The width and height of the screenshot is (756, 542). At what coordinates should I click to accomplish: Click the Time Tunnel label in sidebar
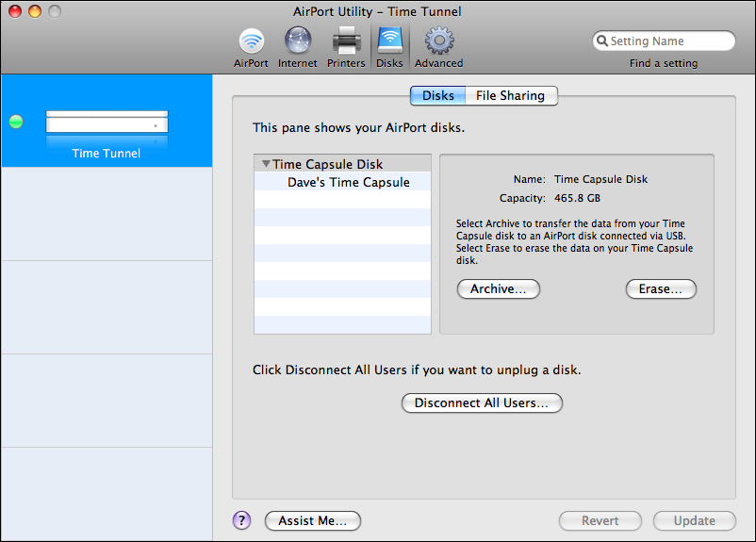coord(107,154)
